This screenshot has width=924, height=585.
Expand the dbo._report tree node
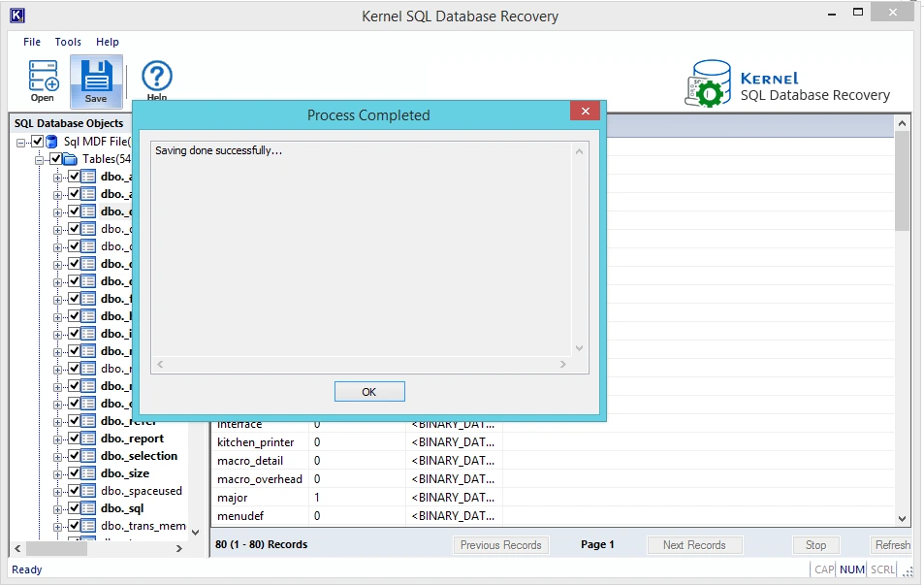tap(58, 439)
